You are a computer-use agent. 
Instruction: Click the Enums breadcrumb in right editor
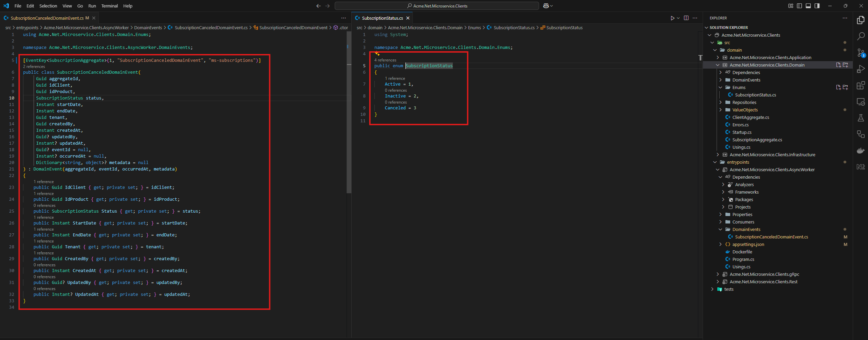[474, 28]
